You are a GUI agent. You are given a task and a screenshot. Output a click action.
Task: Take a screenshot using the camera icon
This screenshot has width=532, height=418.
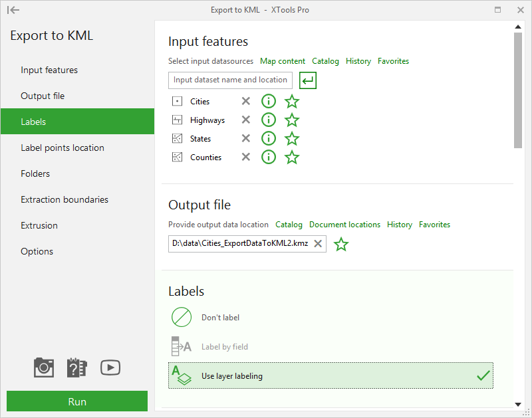pos(43,367)
